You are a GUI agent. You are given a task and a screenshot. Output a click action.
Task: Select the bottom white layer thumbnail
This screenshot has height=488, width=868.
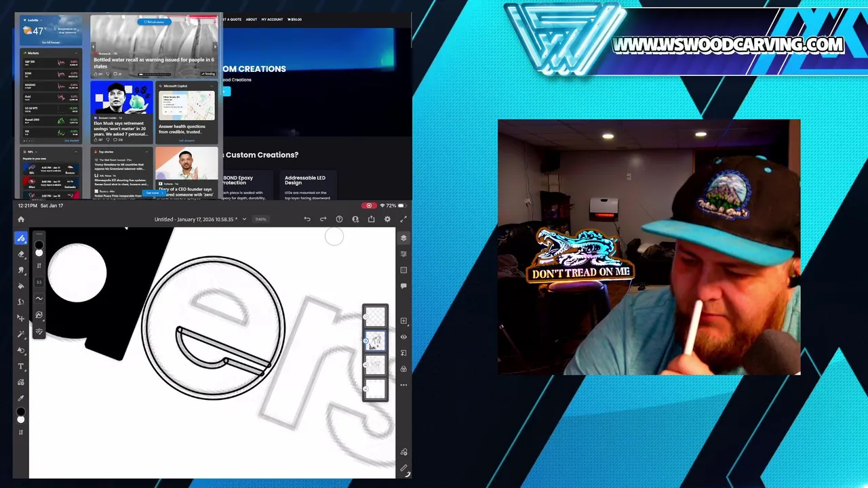pyautogui.click(x=375, y=388)
